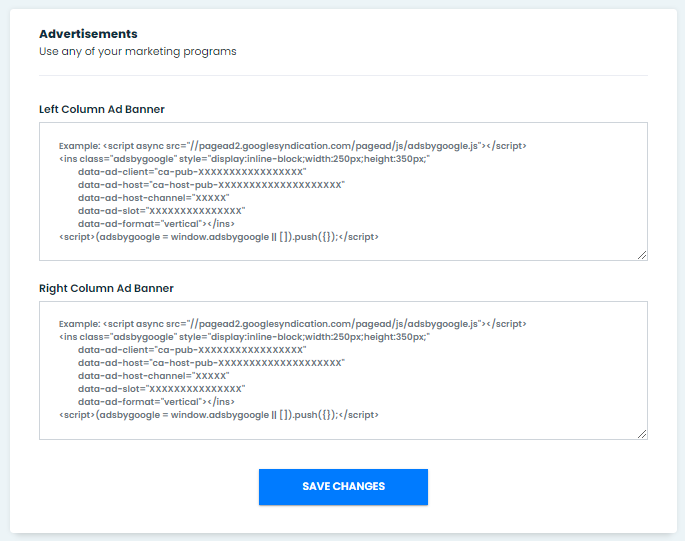685x541 pixels.
Task: Click the Advertisements section heading
Action: (x=88, y=34)
